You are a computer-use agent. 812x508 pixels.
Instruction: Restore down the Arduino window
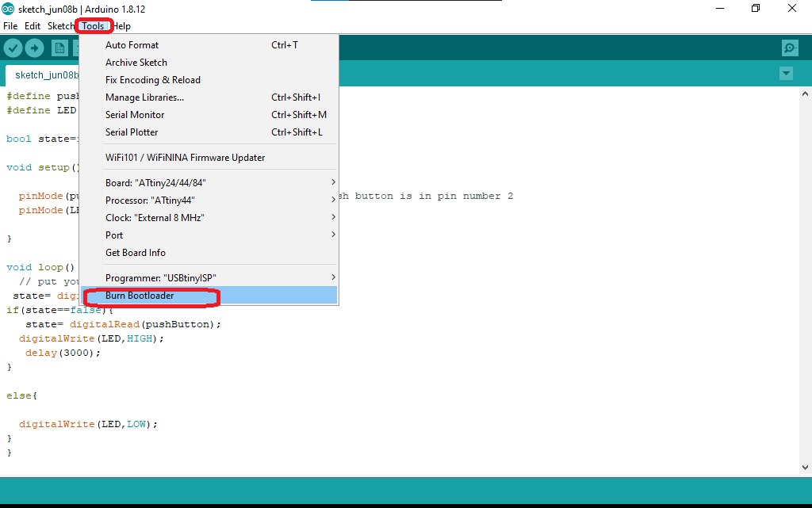(x=756, y=8)
